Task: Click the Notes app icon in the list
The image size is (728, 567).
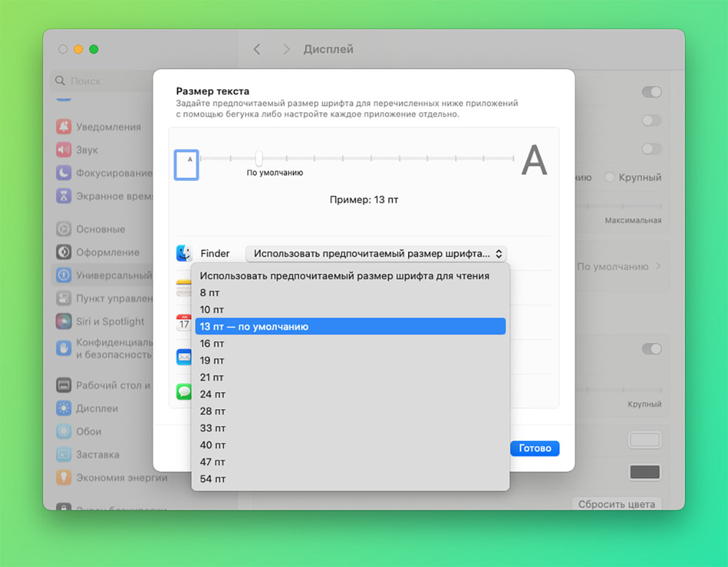Action: [x=184, y=288]
